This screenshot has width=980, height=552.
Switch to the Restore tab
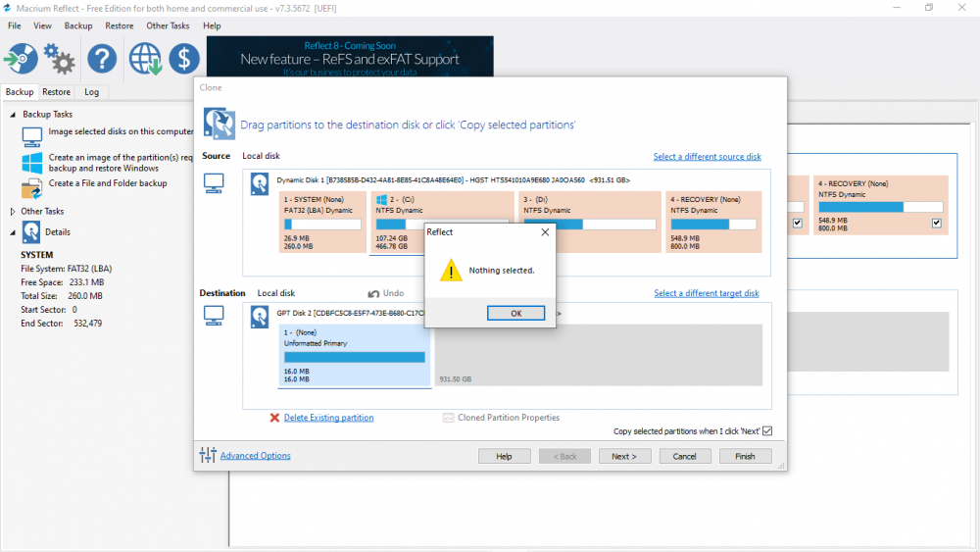click(56, 92)
